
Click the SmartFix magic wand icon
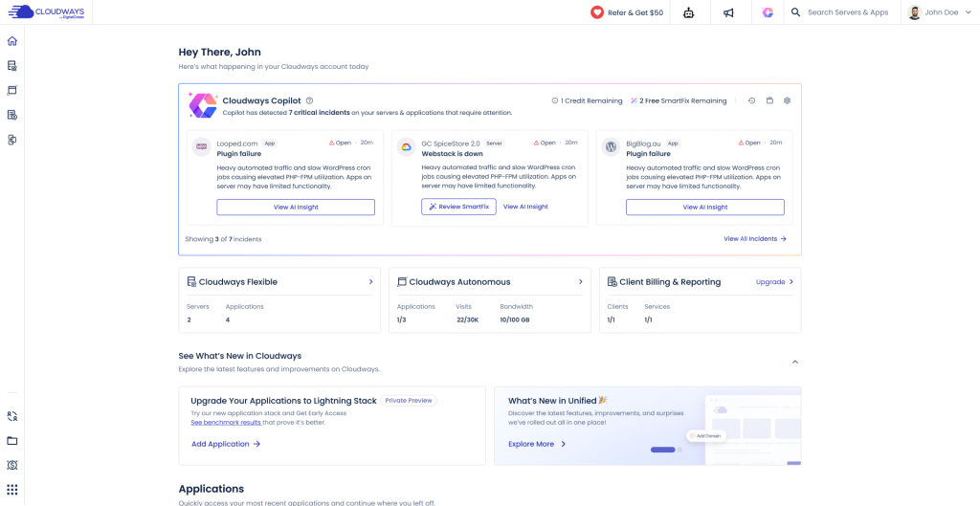tap(634, 100)
